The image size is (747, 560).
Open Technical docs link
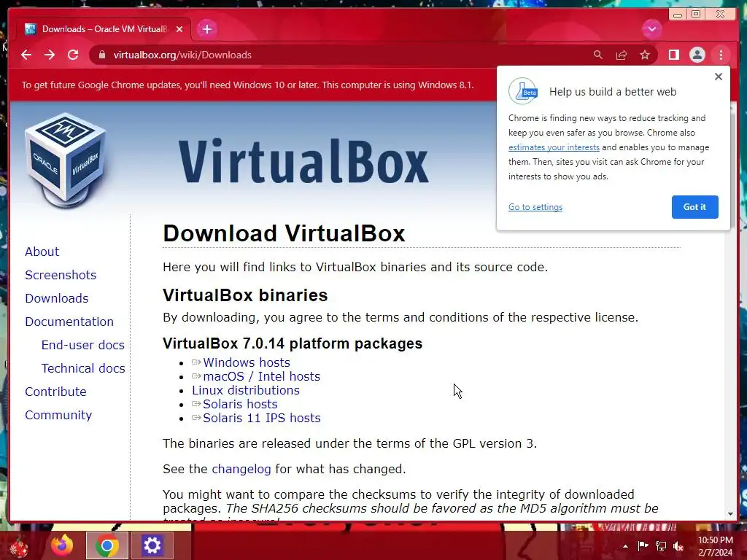[x=83, y=368]
